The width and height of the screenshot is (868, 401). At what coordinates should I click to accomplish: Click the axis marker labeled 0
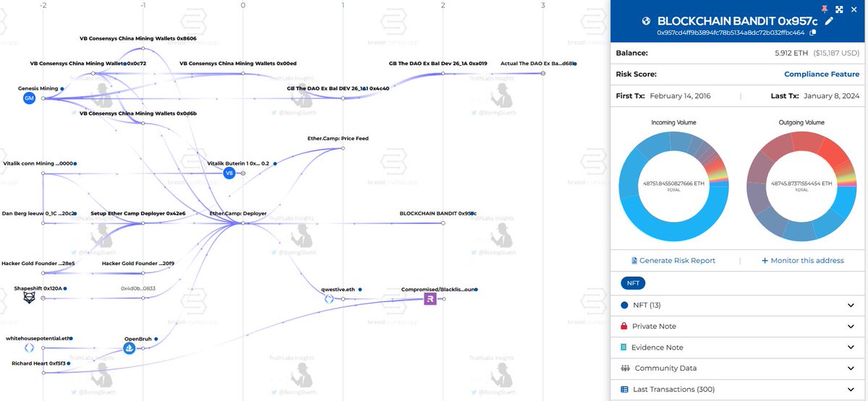[243, 6]
